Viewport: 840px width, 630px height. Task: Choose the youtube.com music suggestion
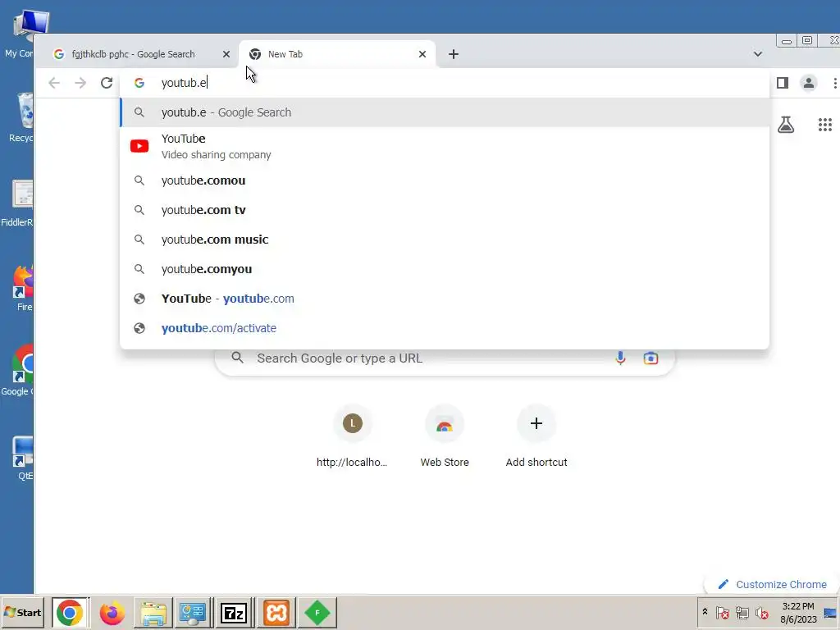pos(445,240)
